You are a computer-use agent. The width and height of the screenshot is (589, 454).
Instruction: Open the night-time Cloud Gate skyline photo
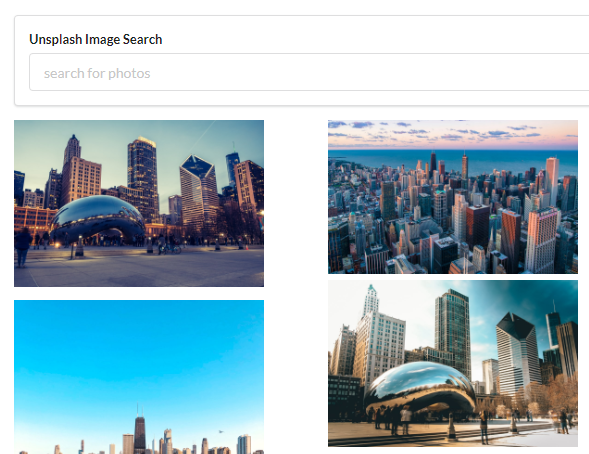click(139, 203)
